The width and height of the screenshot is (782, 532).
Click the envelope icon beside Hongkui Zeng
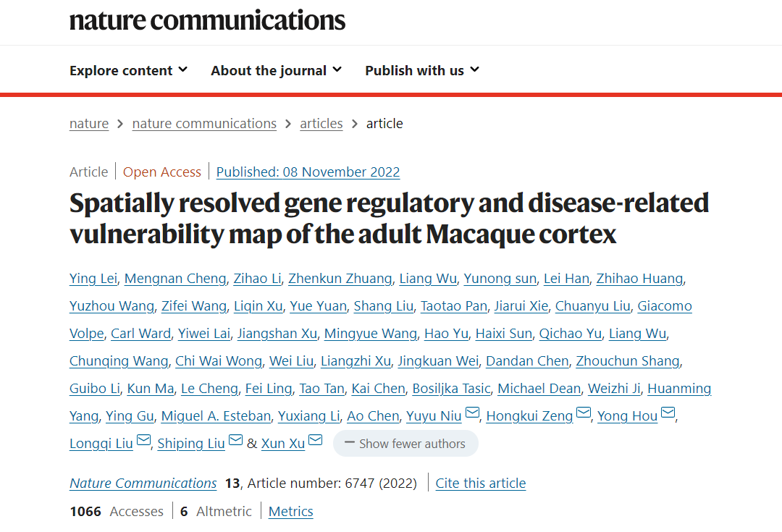584,414
